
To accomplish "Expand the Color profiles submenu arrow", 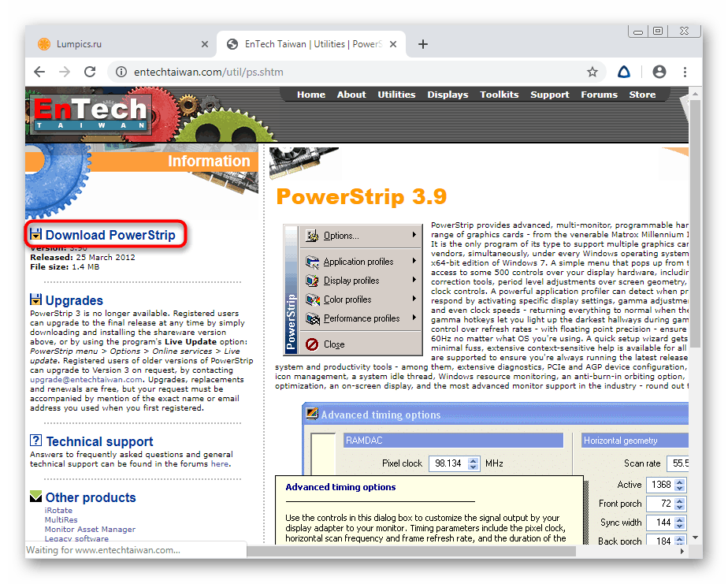I will click(x=414, y=298).
